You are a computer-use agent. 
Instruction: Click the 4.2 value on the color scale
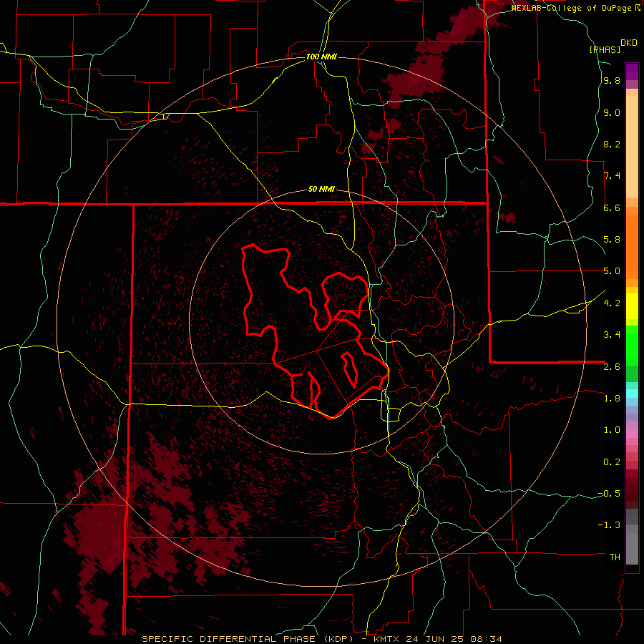[x=612, y=303]
